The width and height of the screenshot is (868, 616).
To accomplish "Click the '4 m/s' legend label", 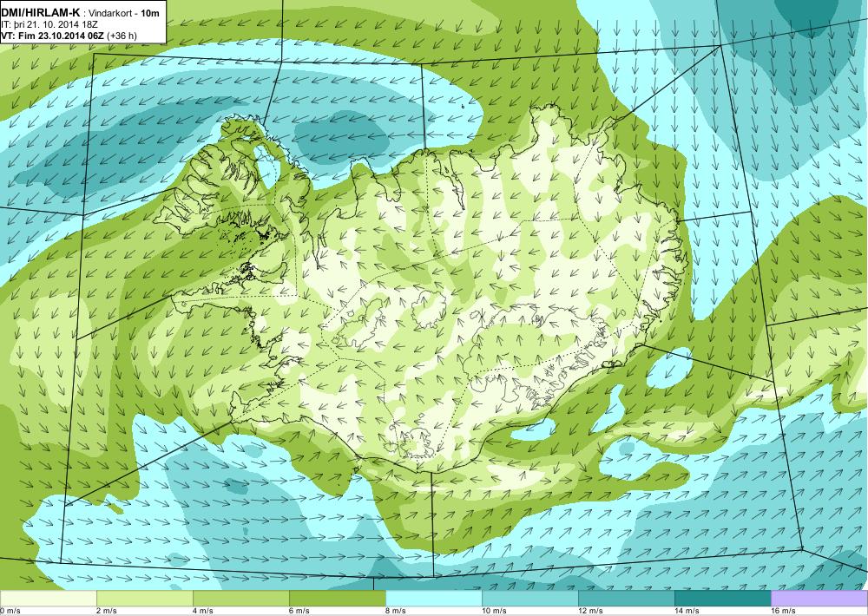I will 203,611.
